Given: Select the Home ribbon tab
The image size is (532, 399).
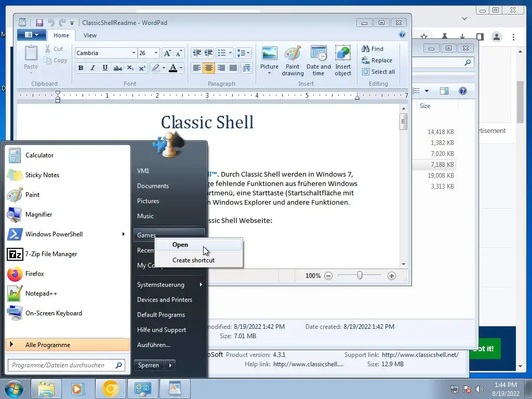Looking at the screenshot, I should [61, 35].
